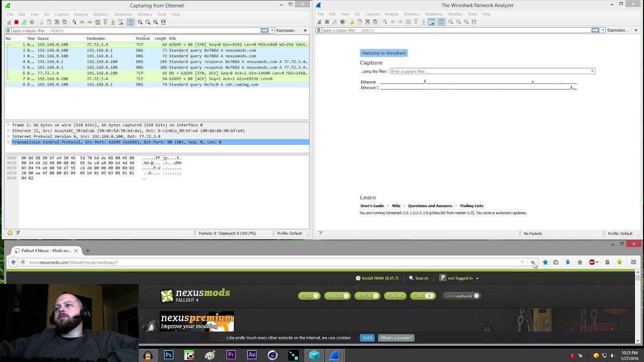Accept cookies with Got it button
Viewport: 644px width, 362px height.
pyautogui.click(x=367, y=338)
